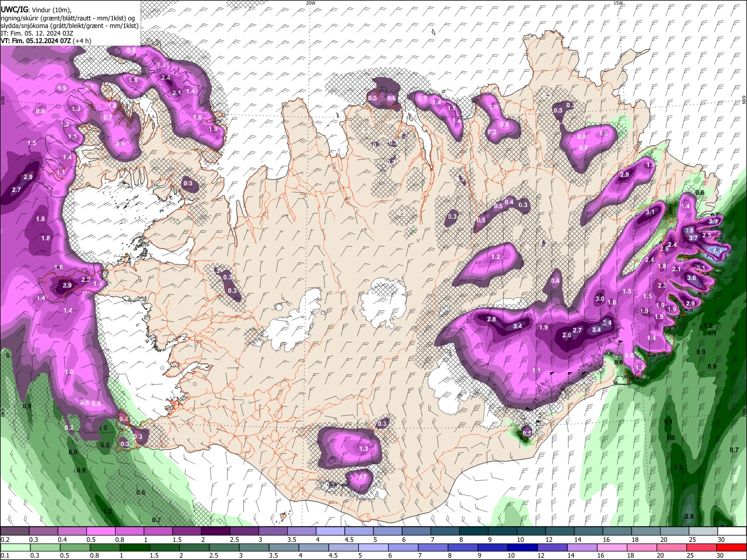Pick dark teal swatch between 8 and 9, top legend

(x=474, y=531)
